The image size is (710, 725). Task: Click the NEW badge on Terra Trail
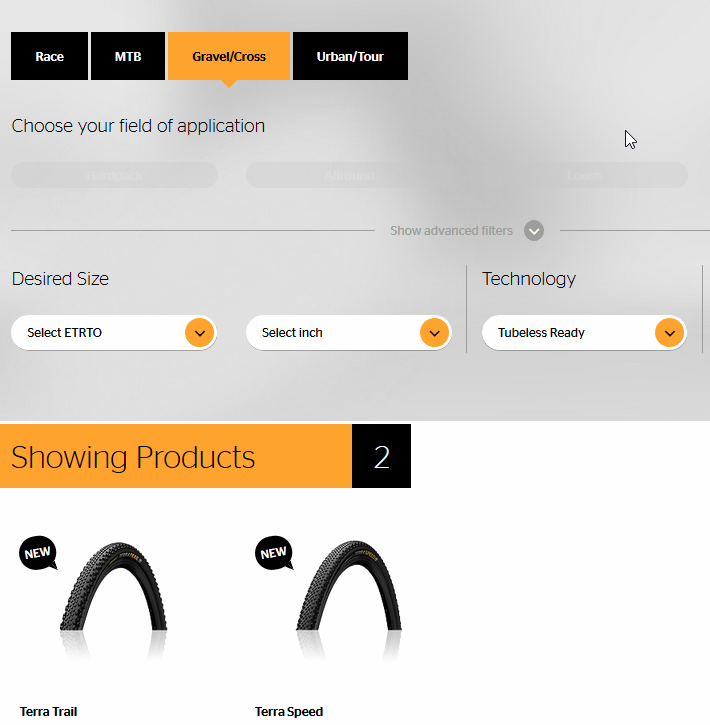tap(38, 553)
